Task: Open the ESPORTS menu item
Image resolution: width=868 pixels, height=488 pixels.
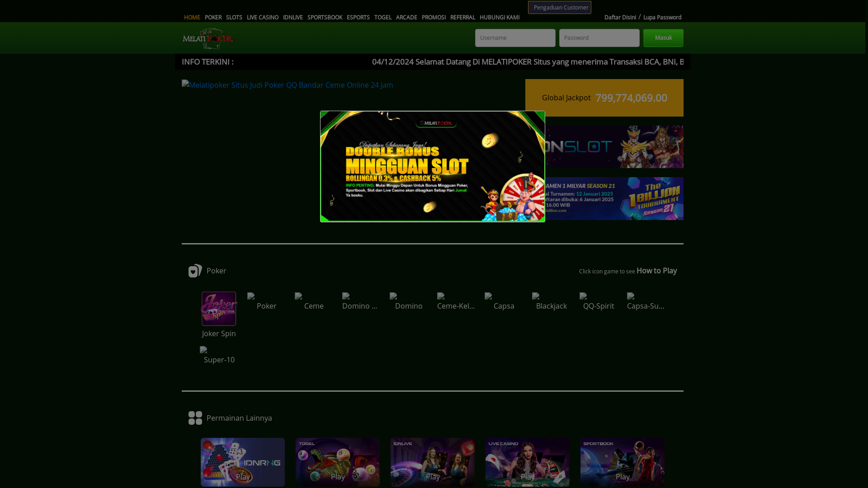Action: (358, 17)
